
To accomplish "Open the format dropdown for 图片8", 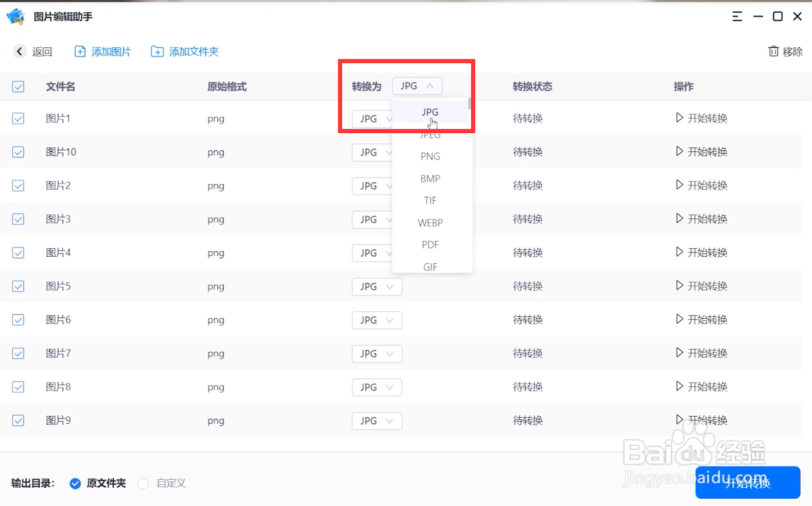I will [377, 387].
